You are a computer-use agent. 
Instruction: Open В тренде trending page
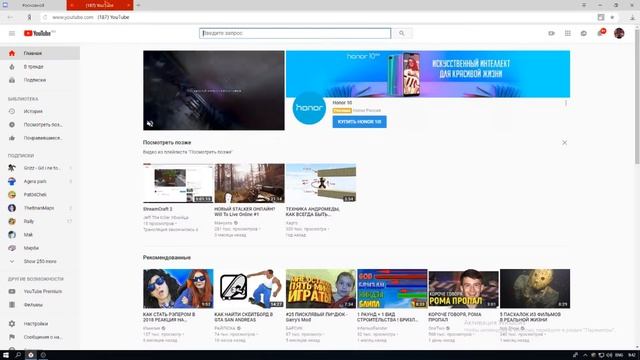(40, 67)
